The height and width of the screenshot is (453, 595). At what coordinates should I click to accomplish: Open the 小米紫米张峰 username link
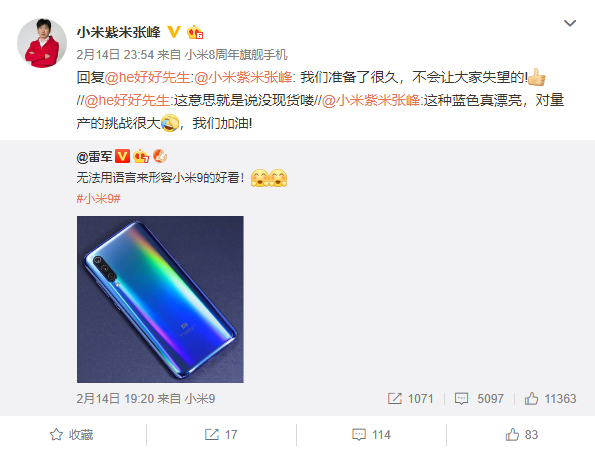119,32
